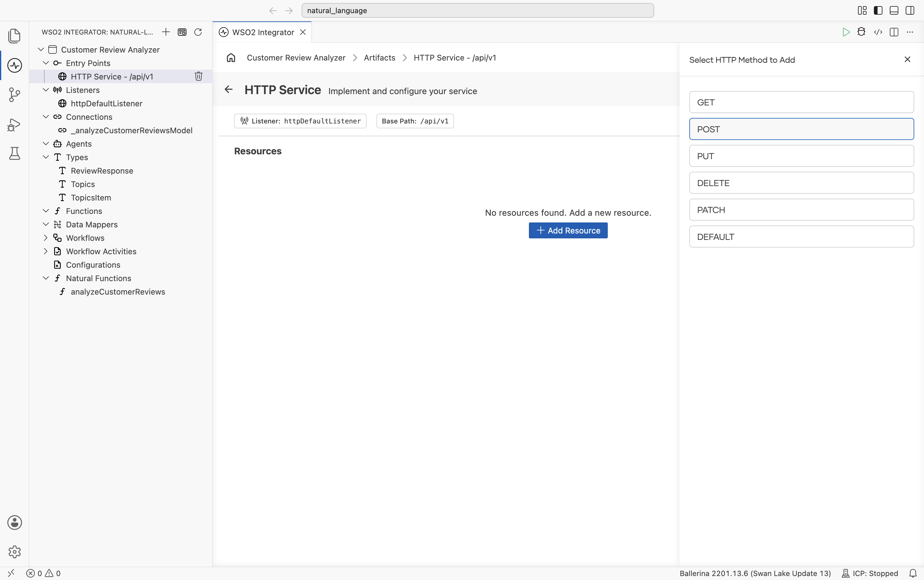This screenshot has height=580, width=924.
Task: Customize layout icon in title bar
Action: (x=862, y=10)
